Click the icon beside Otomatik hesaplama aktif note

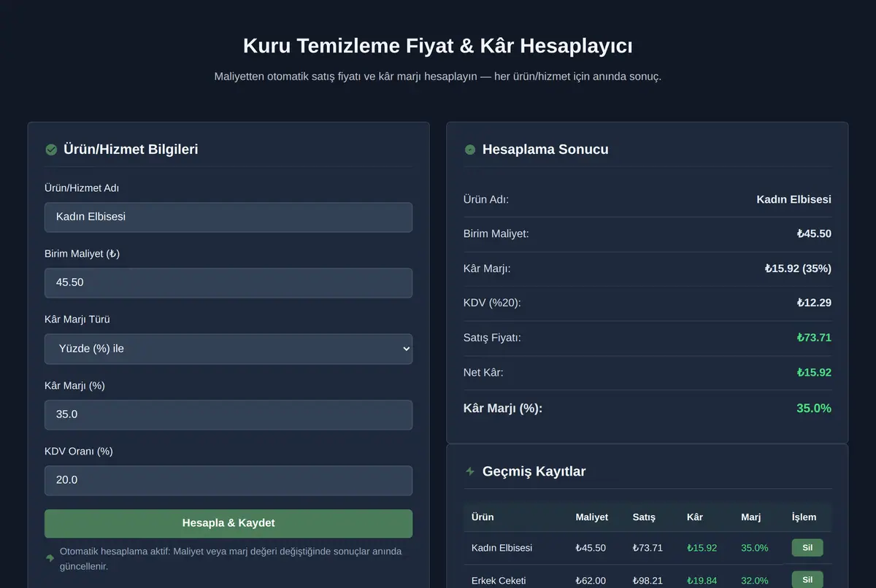pos(50,558)
